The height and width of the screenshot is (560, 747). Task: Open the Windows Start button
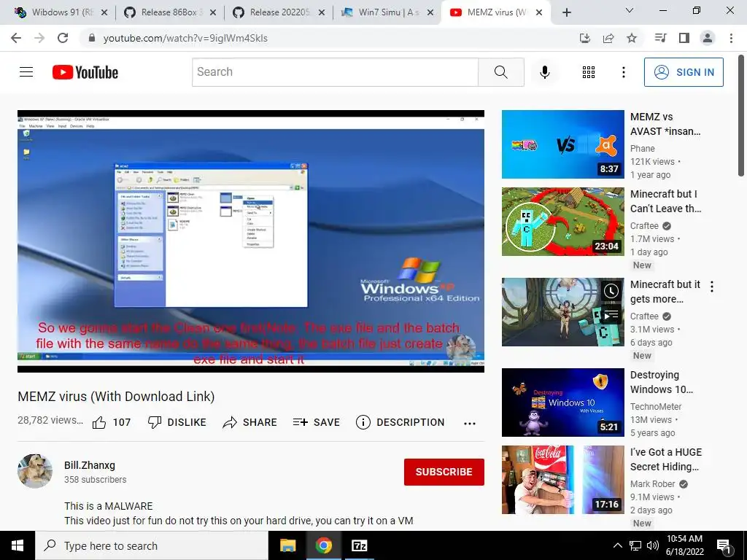click(x=18, y=545)
